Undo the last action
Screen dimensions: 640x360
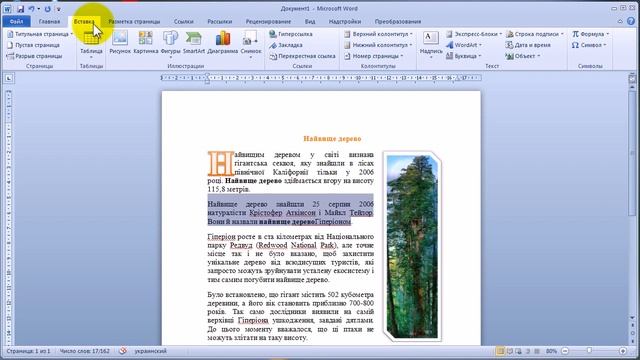point(31,9)
